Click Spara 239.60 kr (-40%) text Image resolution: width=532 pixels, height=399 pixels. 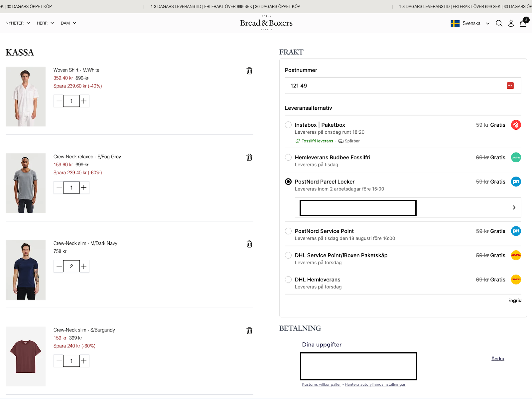tap(78, 86)
